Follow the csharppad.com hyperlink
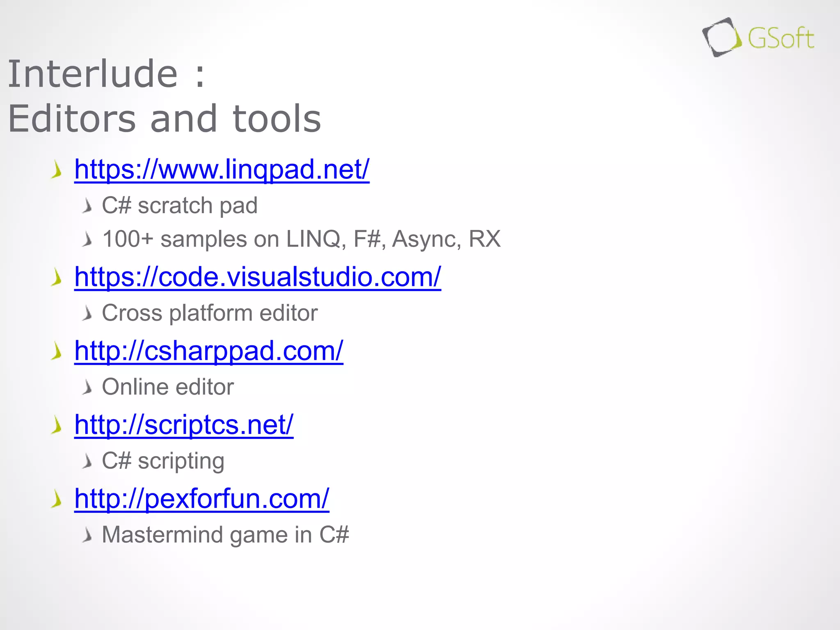 point(209,351)
